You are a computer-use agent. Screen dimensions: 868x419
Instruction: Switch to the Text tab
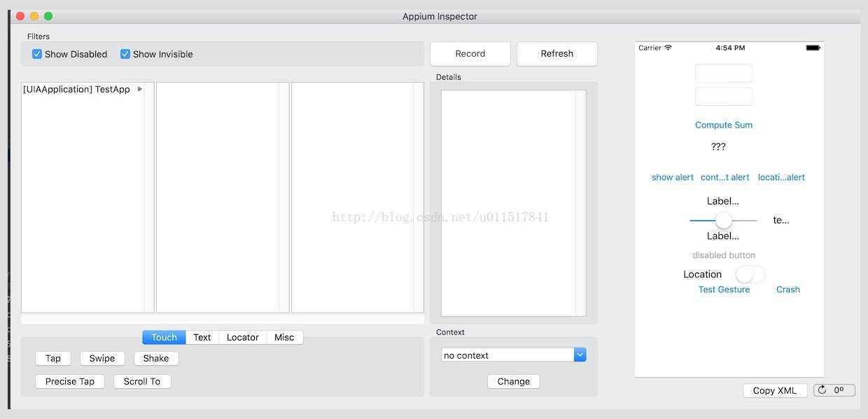click(x=202, y=337)
